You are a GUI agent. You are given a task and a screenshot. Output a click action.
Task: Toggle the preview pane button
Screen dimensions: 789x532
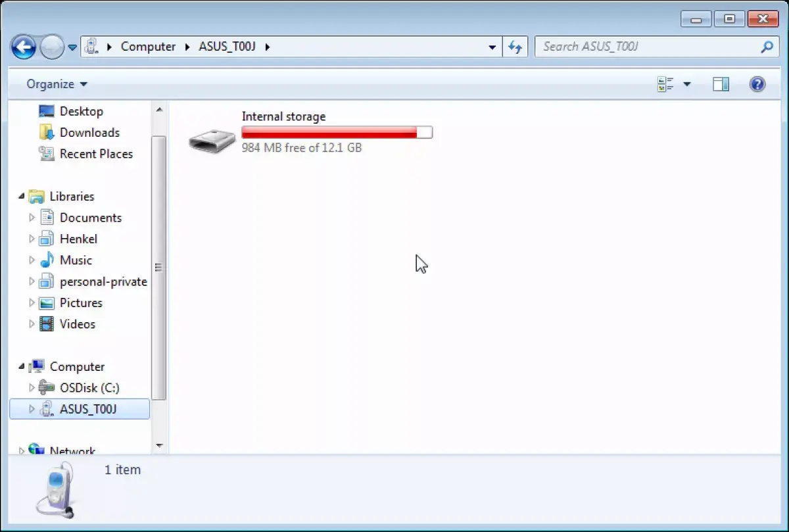click(x=721, y=84)
